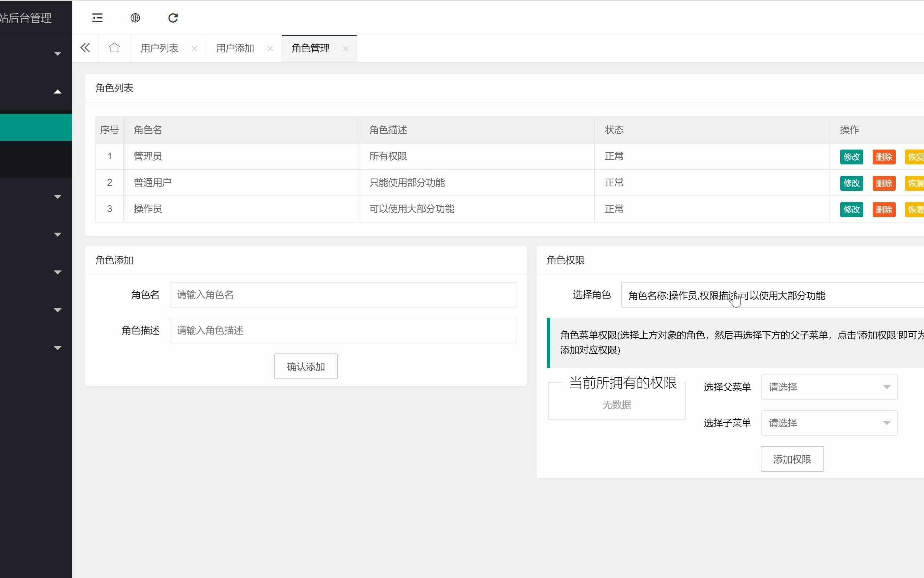
Task: Click the double-left arrow tab scroll icon
Action: (85, 48)
